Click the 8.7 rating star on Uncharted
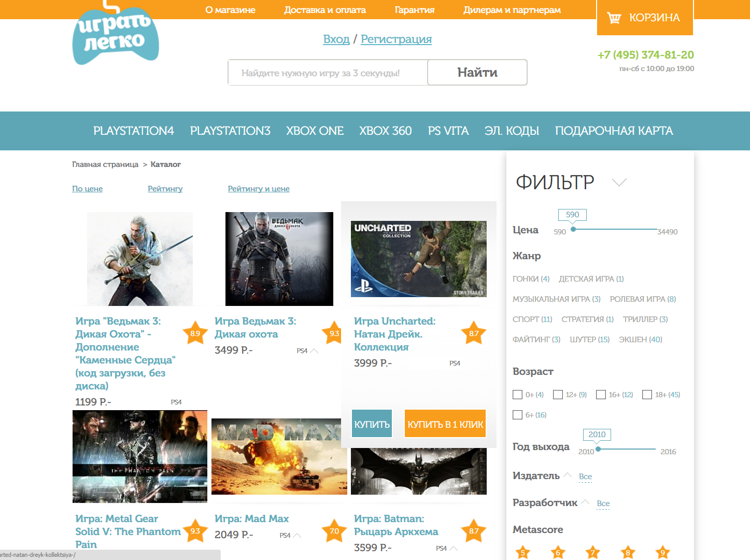Viewport: 750px width, 560px height. 474,333
